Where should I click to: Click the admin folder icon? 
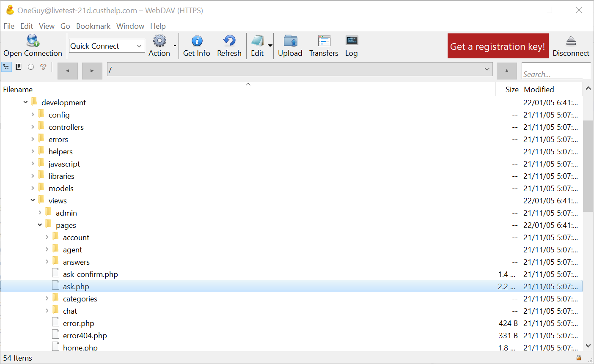click(48, 212)
